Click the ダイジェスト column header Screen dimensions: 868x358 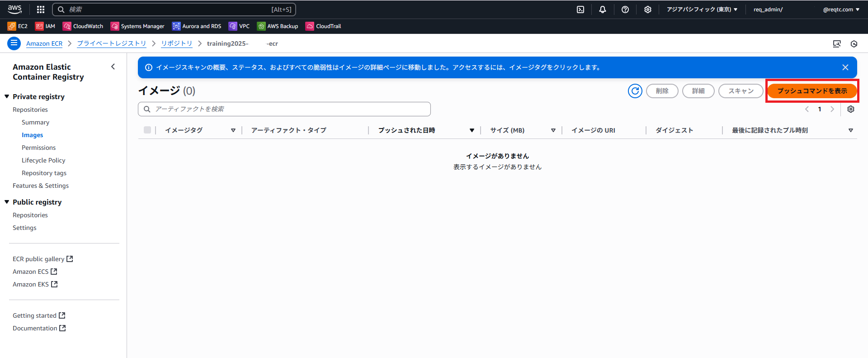(675, 130)
